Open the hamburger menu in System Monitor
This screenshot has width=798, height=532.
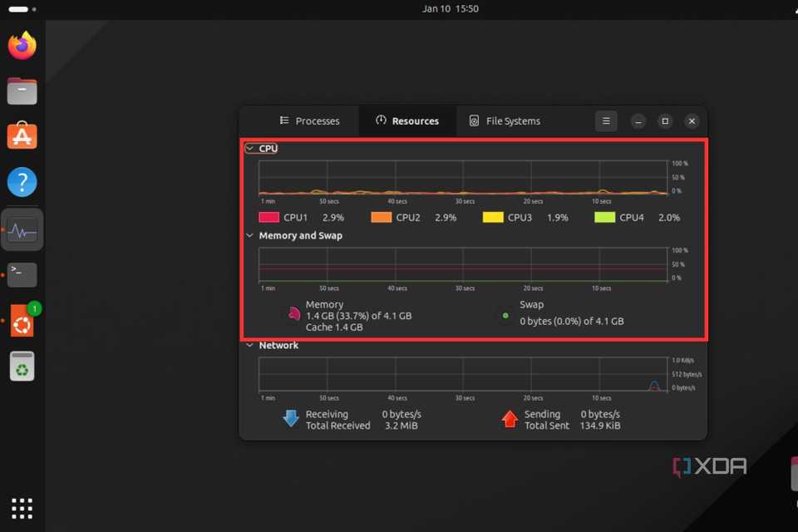(x=606, y=121)
